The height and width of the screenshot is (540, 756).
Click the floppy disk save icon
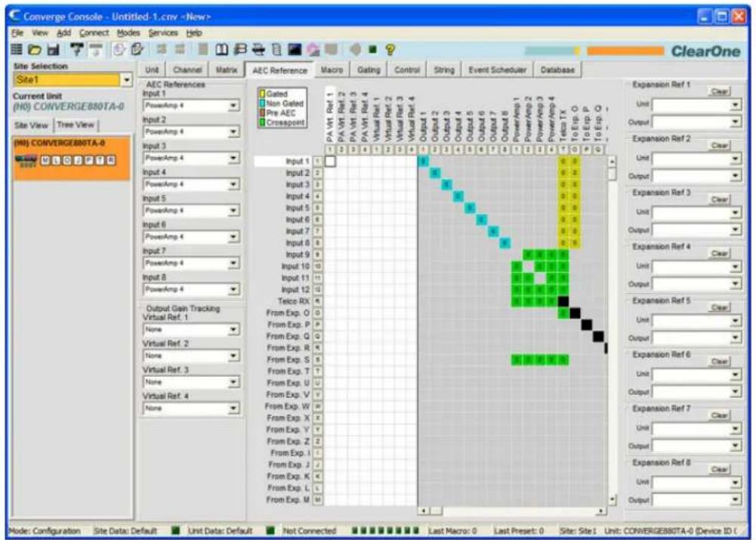coord(53,49)
